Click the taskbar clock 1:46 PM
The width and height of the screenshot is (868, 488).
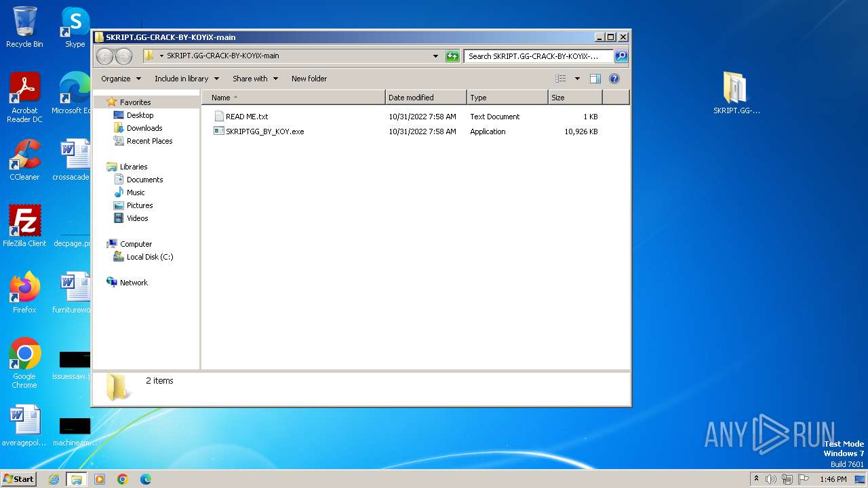click(833, 479)
